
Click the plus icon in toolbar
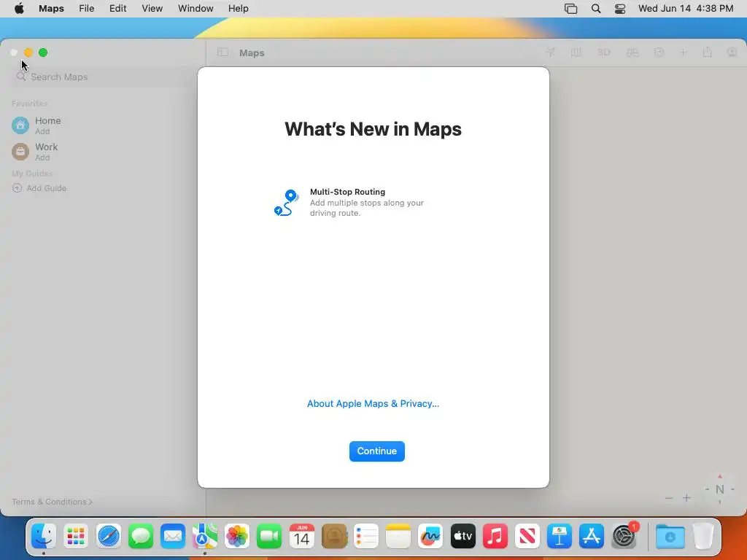click(x=683, y=52)
